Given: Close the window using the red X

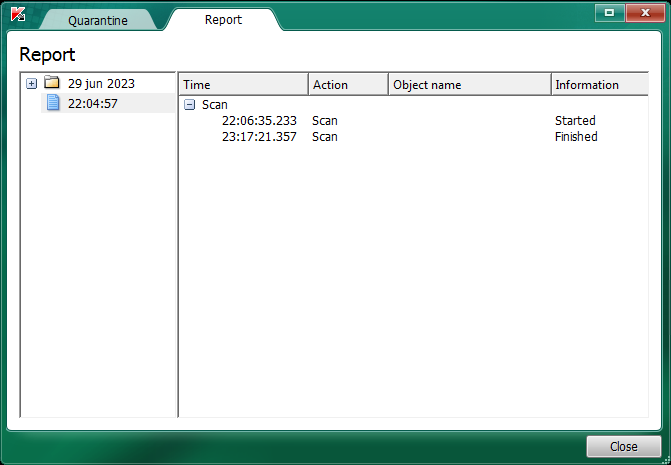Looking at the screenshot, I should [641, 12].
